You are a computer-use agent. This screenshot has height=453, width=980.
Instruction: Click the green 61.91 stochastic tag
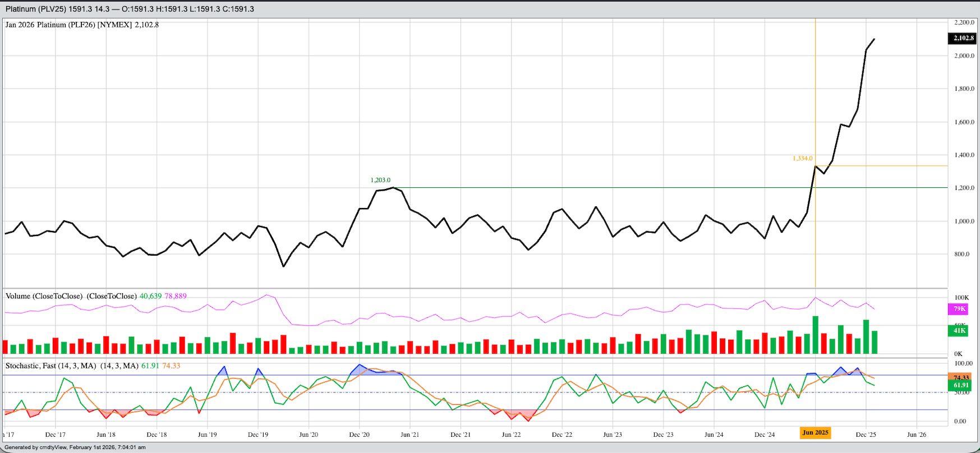pyautogui.click(x=960, y=385)
